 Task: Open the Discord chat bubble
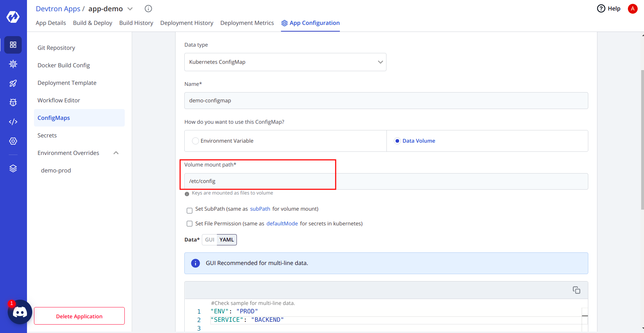click(x=20, y=312)
